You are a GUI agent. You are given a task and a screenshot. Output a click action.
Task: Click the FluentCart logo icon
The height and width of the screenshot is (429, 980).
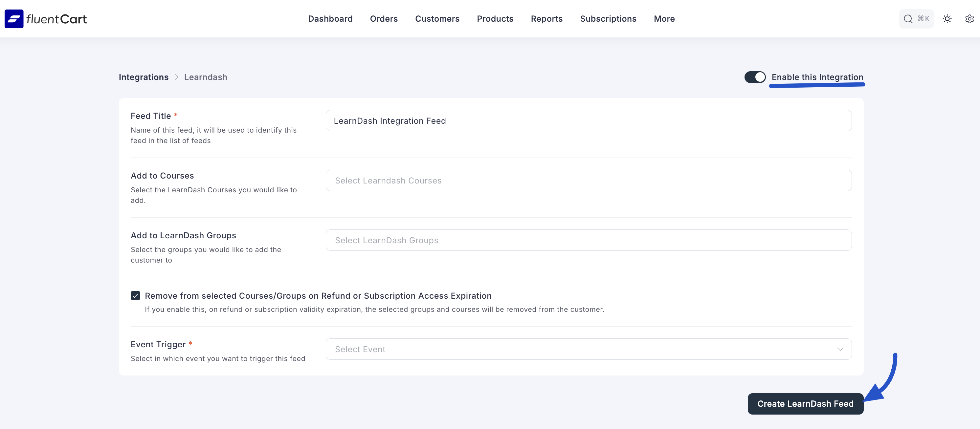(x=14, y=19)
